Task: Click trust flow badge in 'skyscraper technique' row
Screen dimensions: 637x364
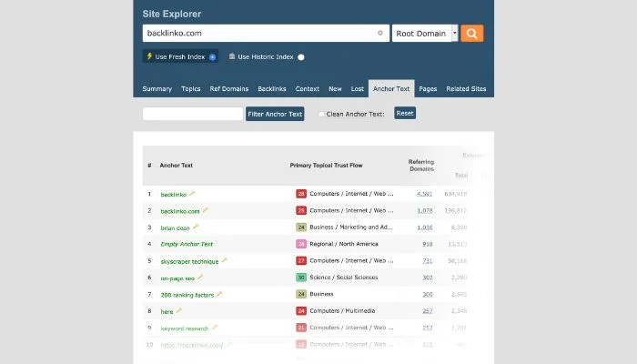Action: pos(301,261)
